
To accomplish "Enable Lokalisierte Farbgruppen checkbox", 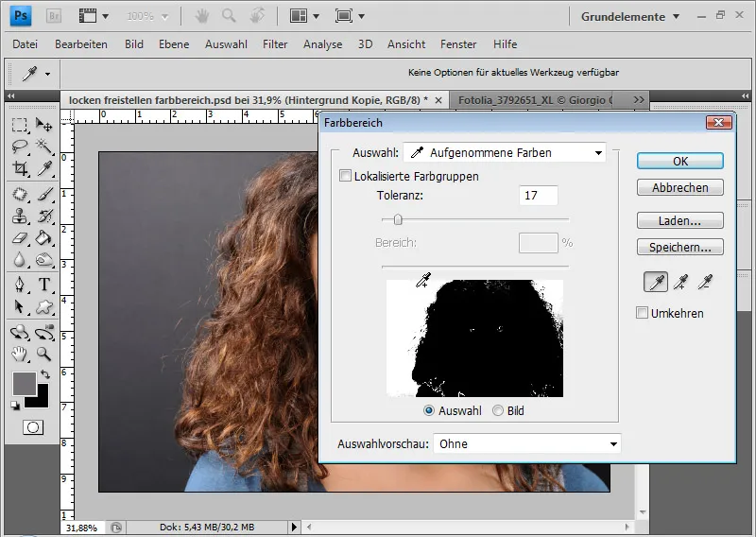I will point(345,176).
